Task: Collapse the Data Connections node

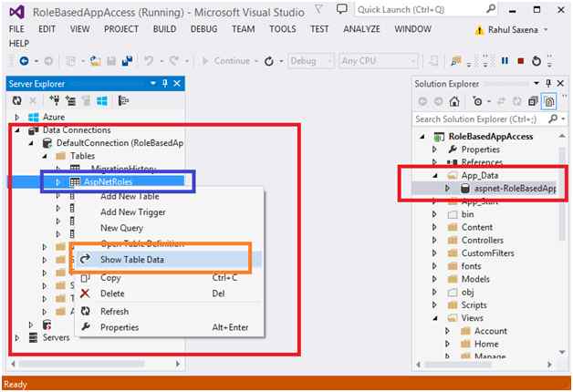Action: click(17, 130)
